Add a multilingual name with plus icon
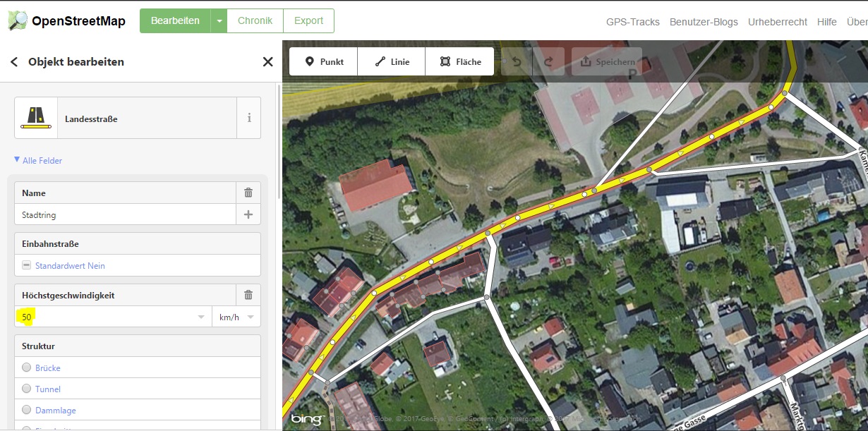 coord(248,214)
